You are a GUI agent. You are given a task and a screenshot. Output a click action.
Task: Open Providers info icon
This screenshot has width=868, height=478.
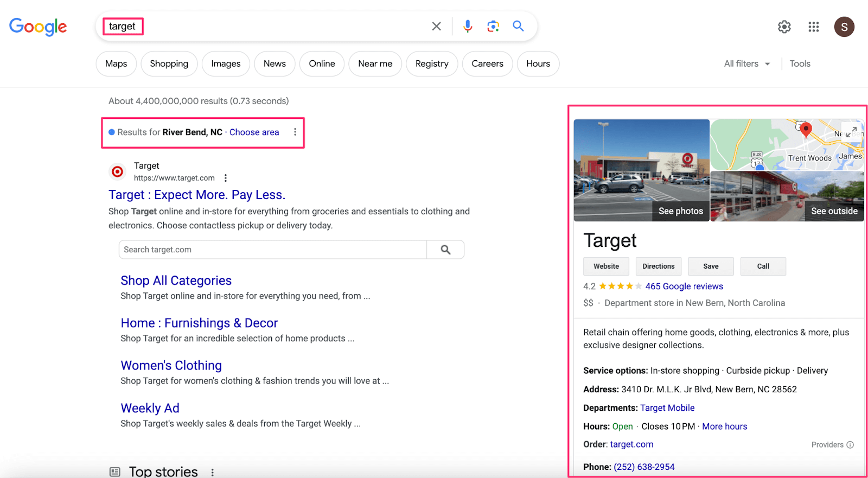(x=850, y=445)
